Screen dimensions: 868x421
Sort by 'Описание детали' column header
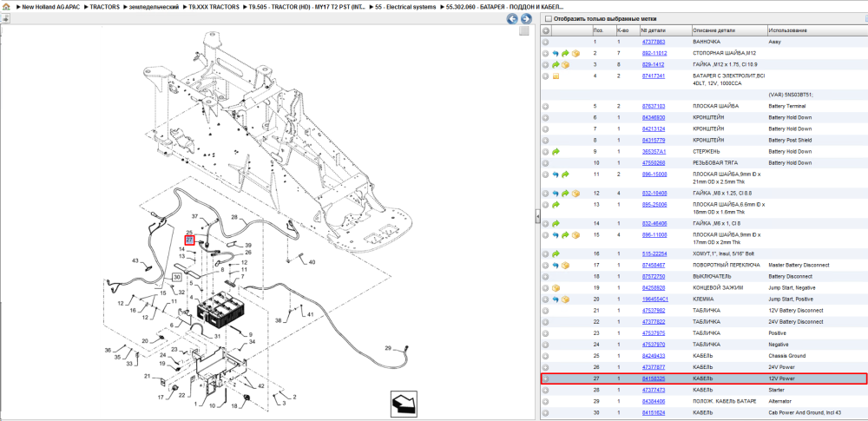pyautogui.click(x=729, y=30)
